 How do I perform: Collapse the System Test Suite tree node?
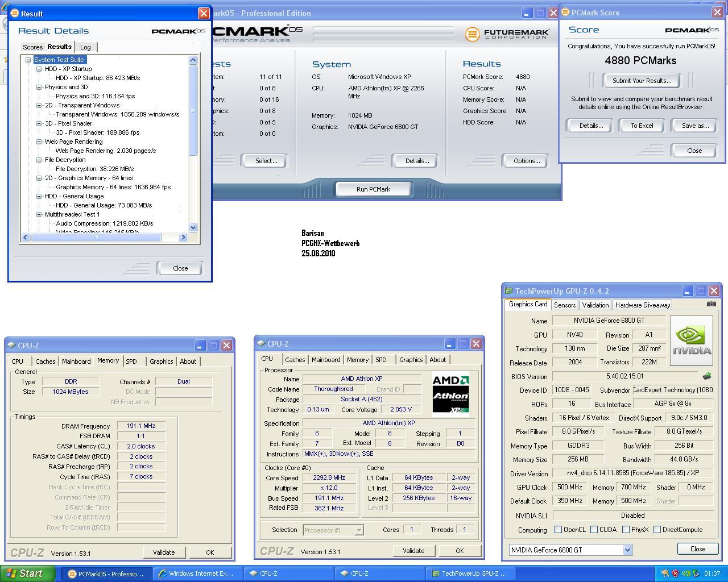(x=28, y=60)
